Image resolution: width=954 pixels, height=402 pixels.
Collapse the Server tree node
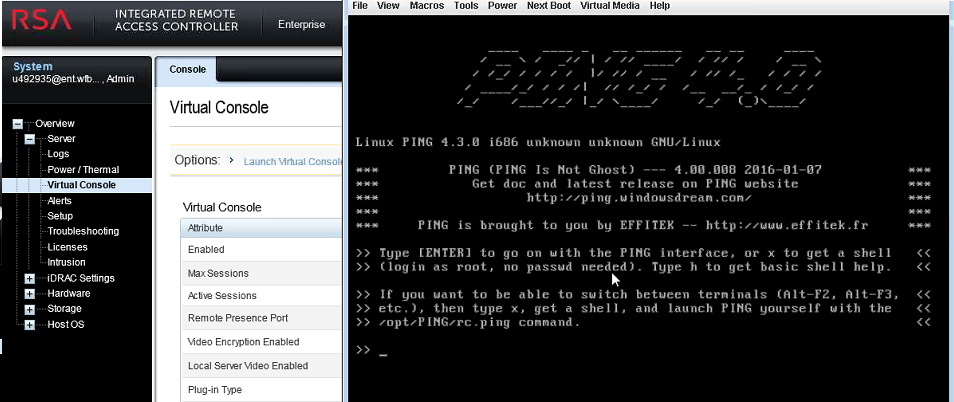(x=30, y=139)
